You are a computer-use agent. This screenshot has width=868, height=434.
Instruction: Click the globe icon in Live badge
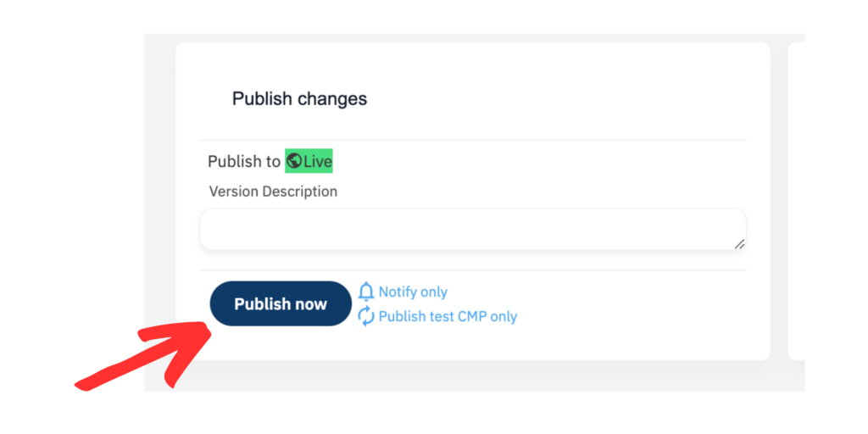pyautogui.click(x=294, y=161)
